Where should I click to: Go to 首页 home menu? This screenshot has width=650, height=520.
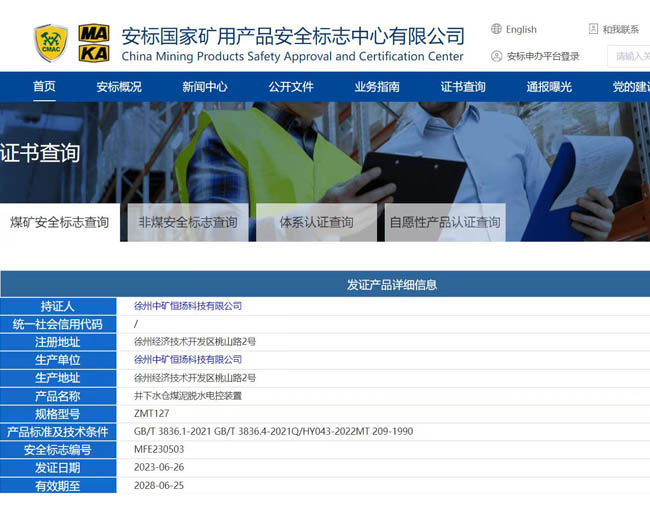(44, 87)
